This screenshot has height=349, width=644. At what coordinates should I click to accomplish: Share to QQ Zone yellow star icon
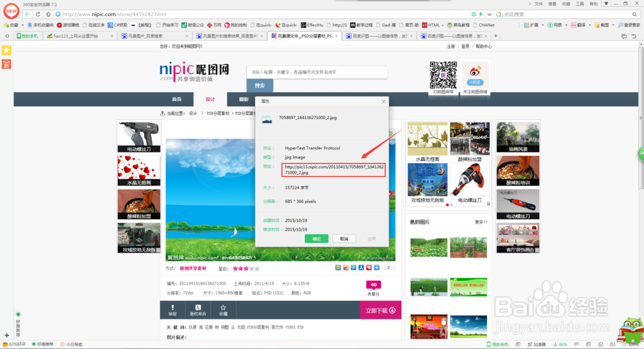pos(338,268)
